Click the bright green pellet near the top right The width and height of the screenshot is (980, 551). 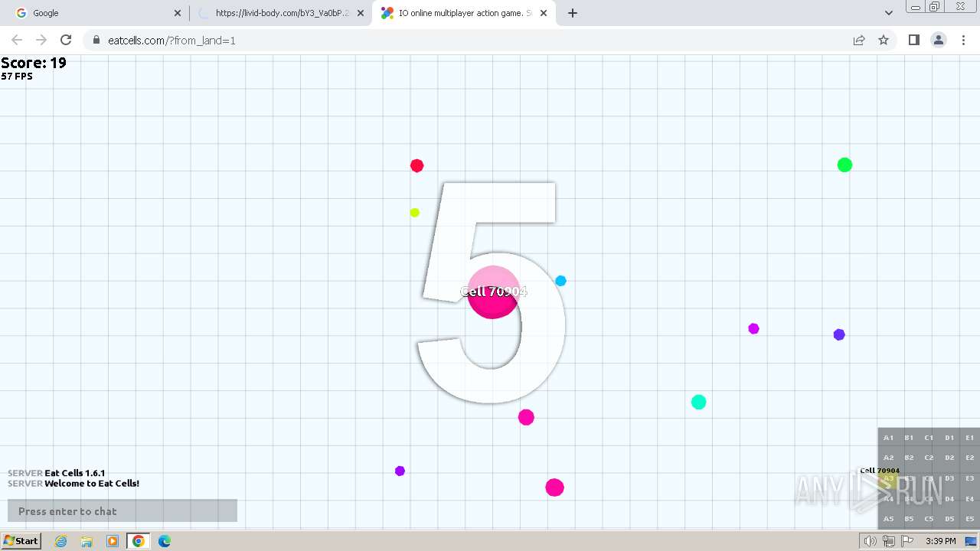844,165
